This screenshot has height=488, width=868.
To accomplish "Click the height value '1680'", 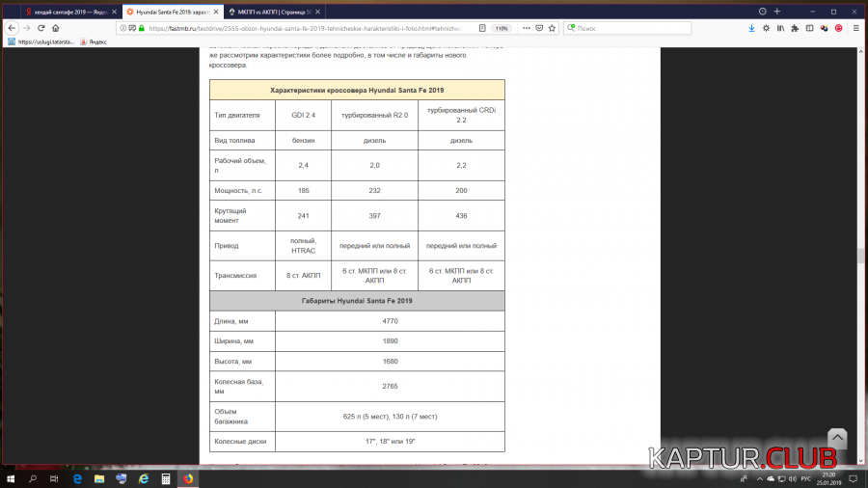I will click(390, 362).
